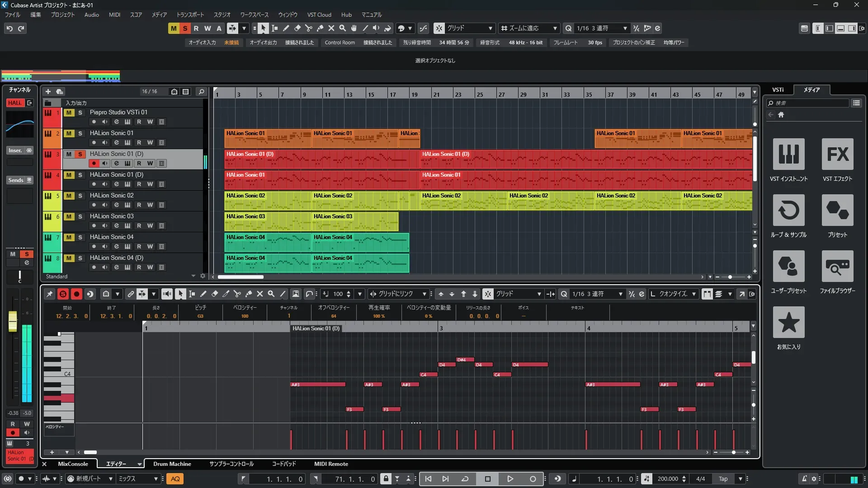The image size is (868, 488).
Task: Open the トランスポート menu
Action: point(190,14)
